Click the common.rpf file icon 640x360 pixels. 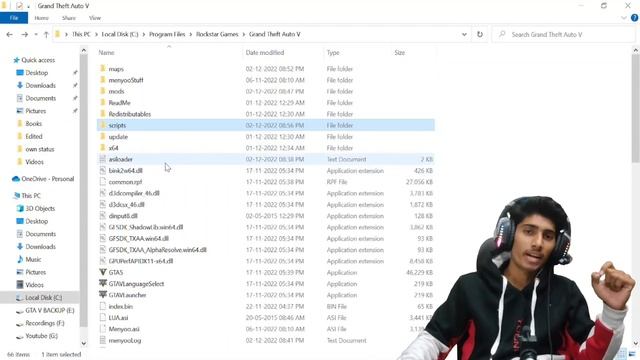pos(103,182)
